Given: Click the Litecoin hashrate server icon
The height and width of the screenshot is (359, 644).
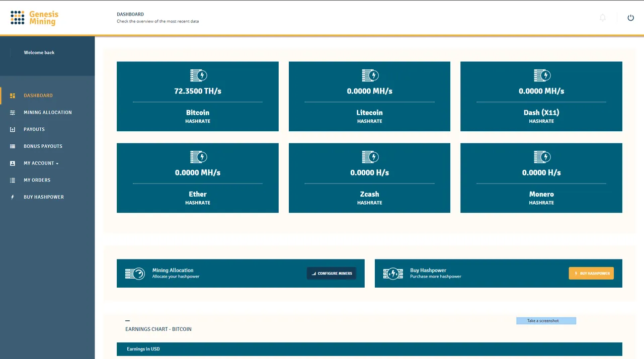Looking at the screenshot, I should 370,75.
